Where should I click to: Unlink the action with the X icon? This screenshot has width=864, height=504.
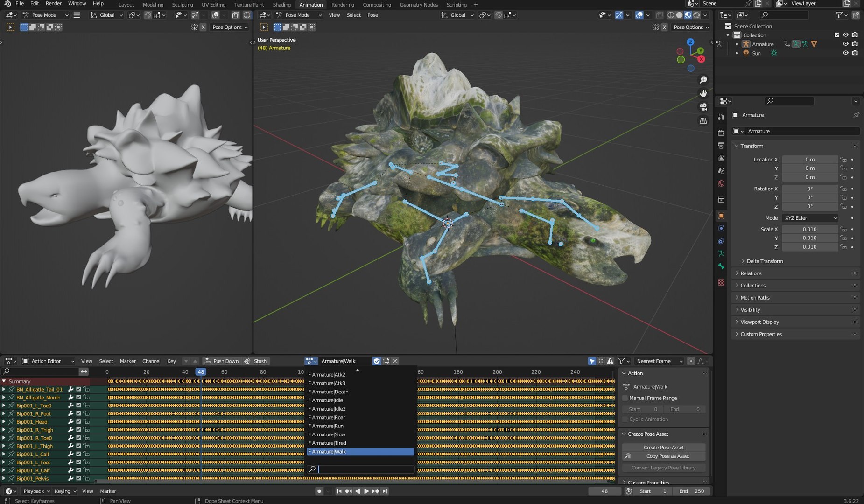(395, 361)
